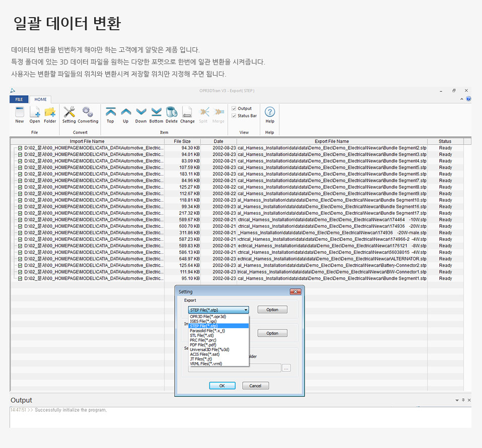The height and width of the screenshot is (448, 482).
Task: Add a folder using the Folder icon
Action: [x=50, y=112]
